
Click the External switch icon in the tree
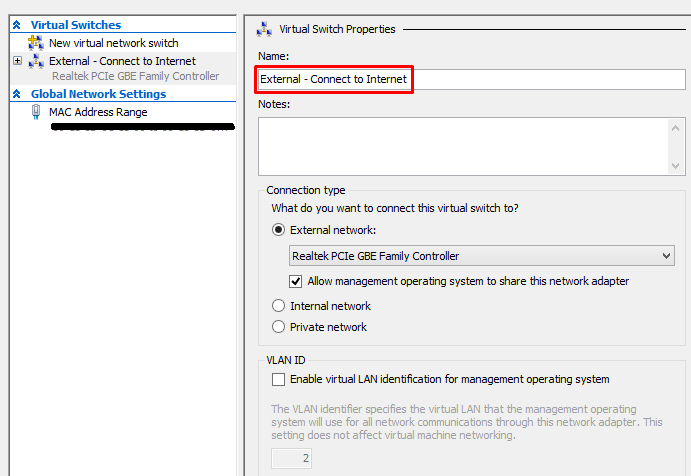(36, 61)
